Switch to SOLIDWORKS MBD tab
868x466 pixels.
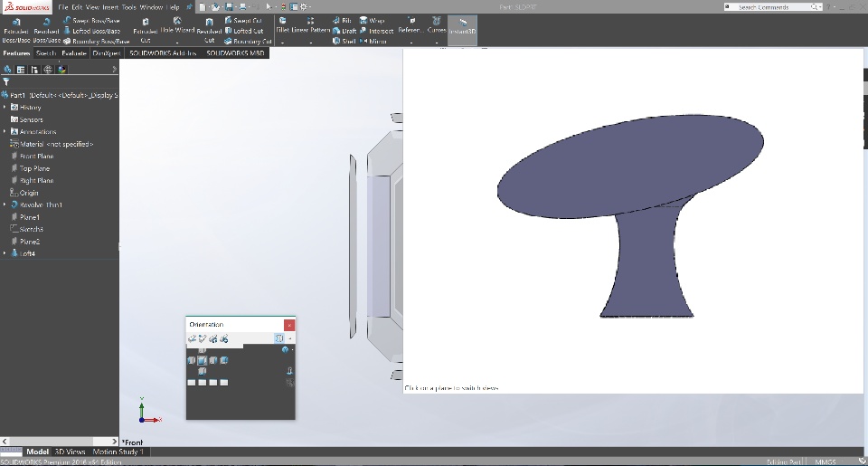235,53
